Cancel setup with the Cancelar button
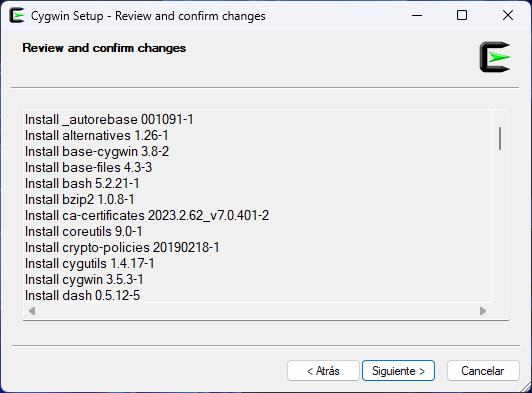Viewport: 532px width, 393px height. [x=483, y=371]
